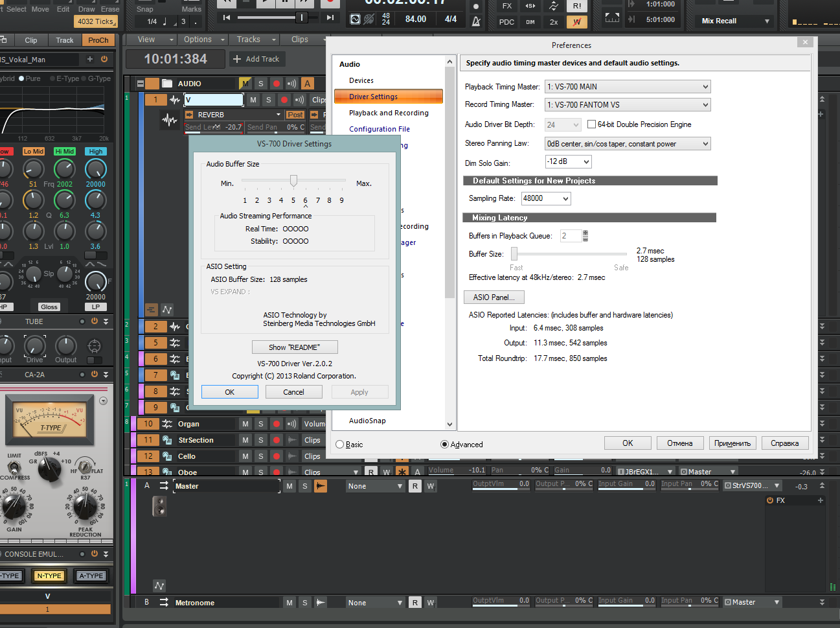Mute the AUDIO folder track
The width and height of the screenshot is (840, 628).
(x=245, y=84)
